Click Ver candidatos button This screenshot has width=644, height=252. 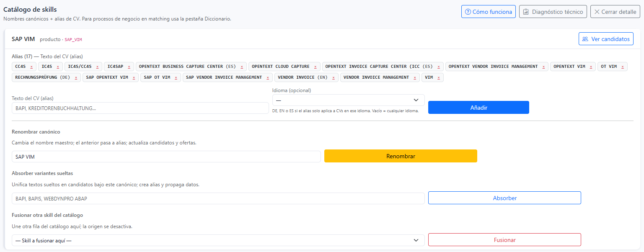[x=606, y=39]
